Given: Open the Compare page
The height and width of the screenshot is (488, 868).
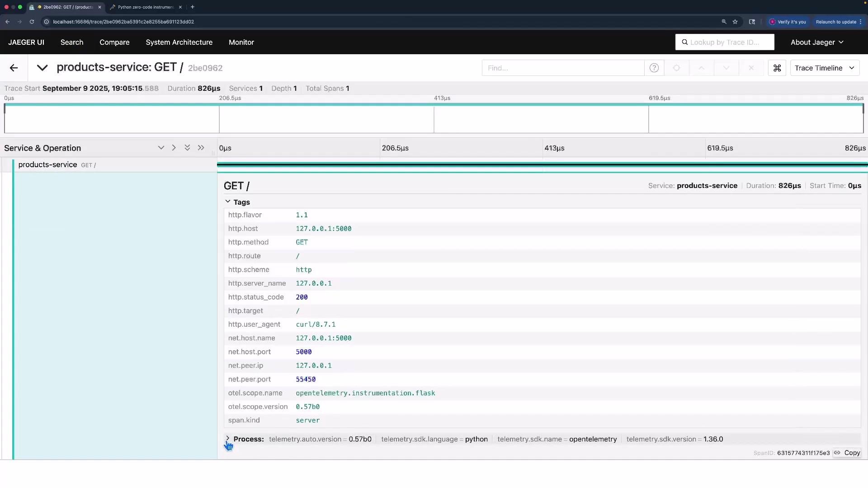Looking at the screenshot, I should click(114, 42).
